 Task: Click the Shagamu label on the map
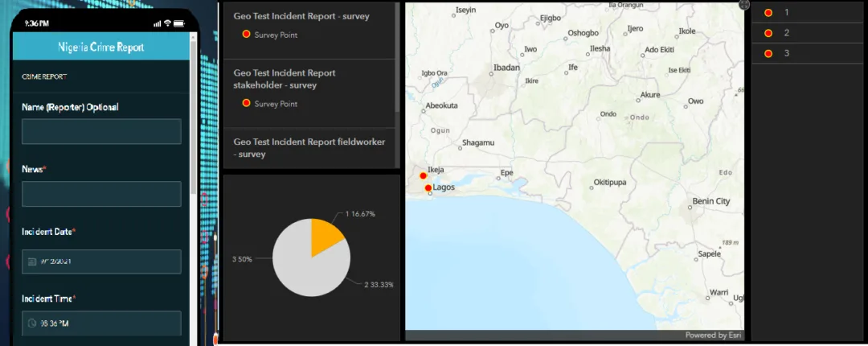pos(477,142)
